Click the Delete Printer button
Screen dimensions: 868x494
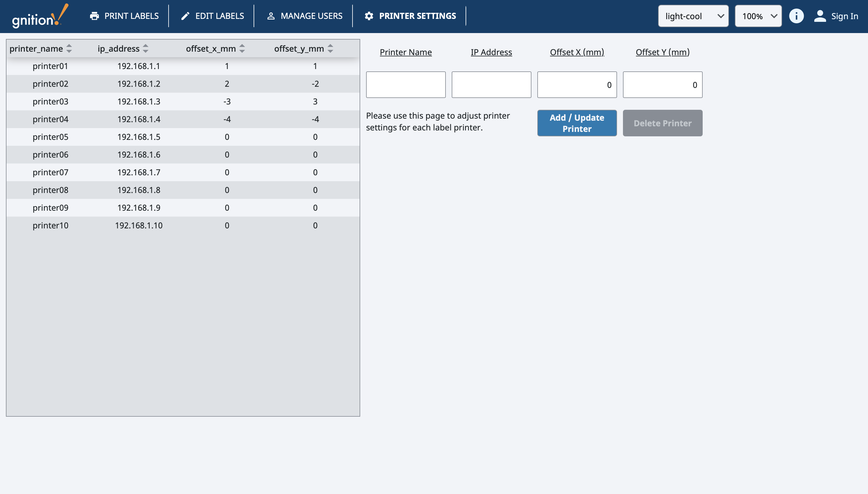pos(663,123)
